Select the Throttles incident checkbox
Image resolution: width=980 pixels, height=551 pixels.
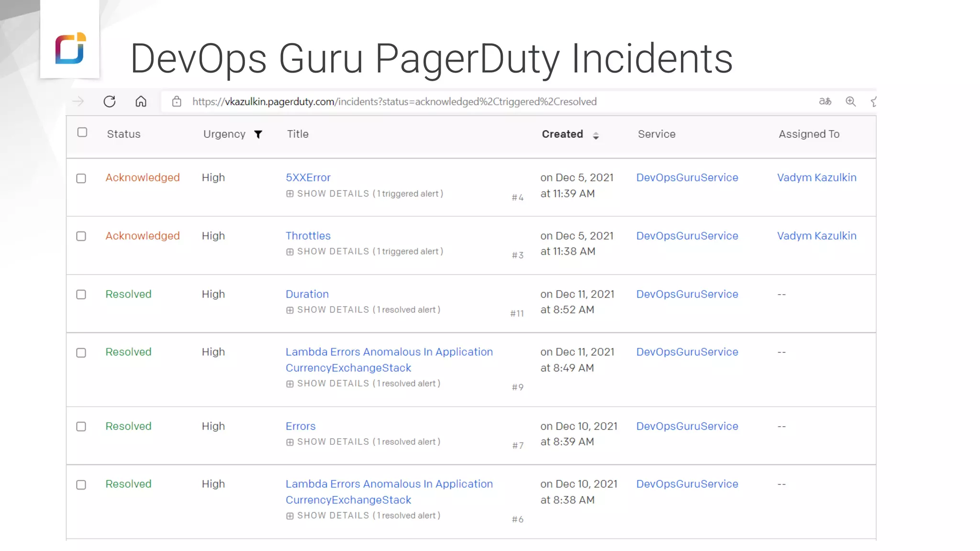coord(81,236)
